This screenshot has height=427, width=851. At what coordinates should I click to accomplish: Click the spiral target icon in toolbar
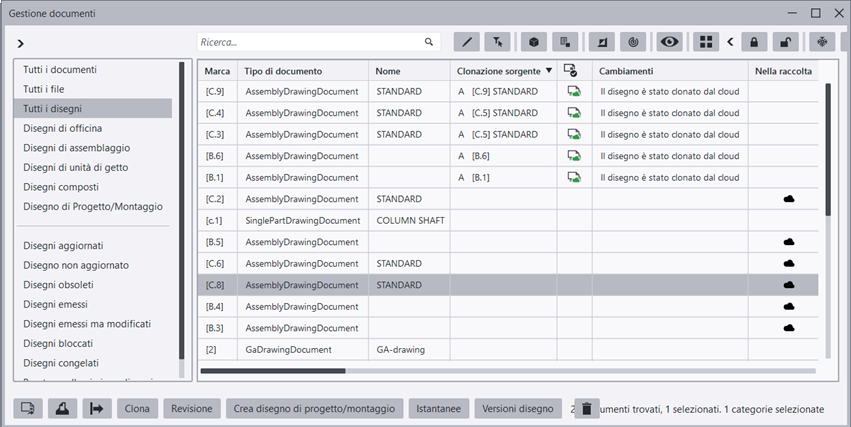click(x=632, y=42)
